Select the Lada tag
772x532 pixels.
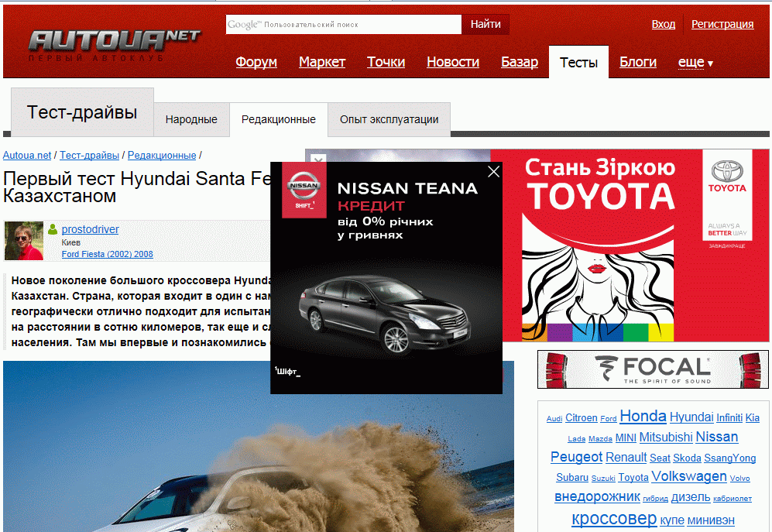coord(577,439)
